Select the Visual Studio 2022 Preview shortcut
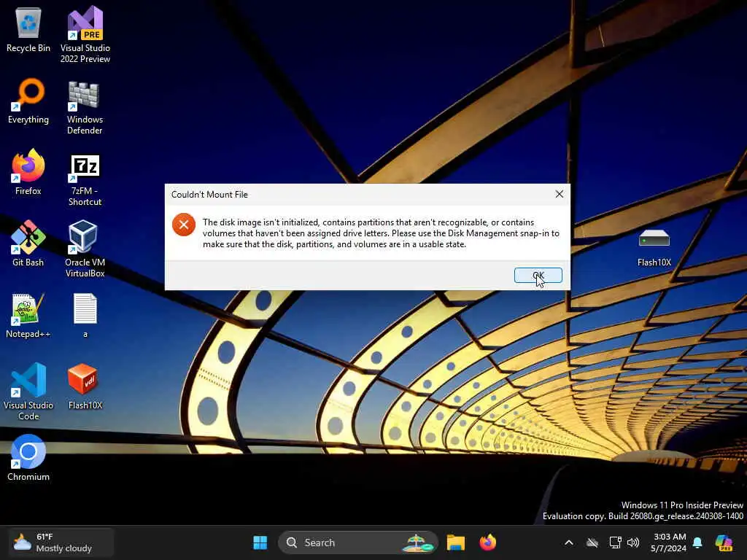This screenshot has width=747, height=560. coord(85,35)
